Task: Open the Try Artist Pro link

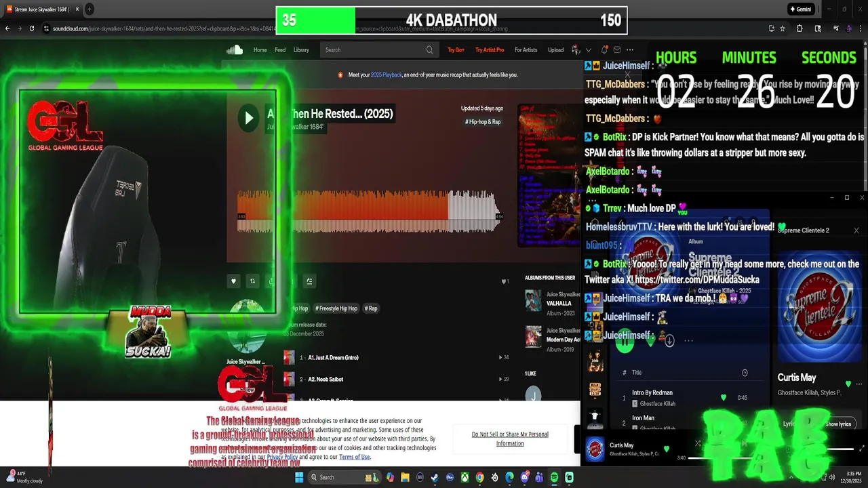Action: click(490, 49)
